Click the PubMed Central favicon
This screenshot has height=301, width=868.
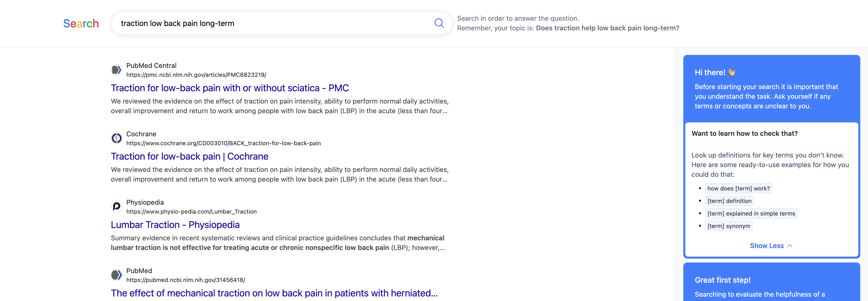coord(117,70)
